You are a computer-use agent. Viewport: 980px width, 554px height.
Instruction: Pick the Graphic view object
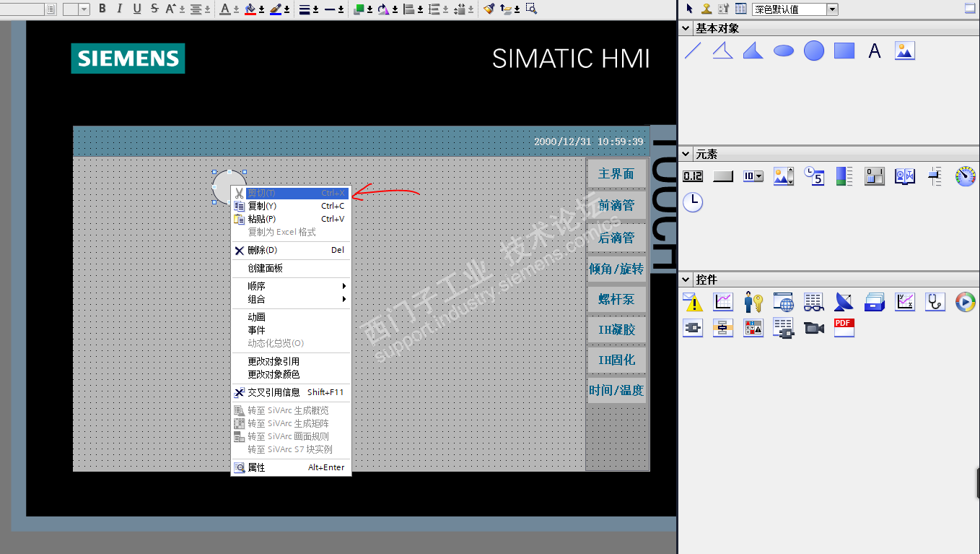point(905,51)
